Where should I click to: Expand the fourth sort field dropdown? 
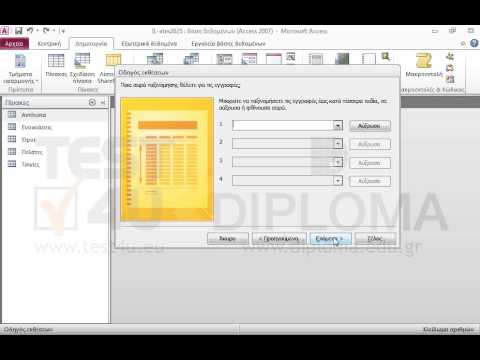[338, 181]
